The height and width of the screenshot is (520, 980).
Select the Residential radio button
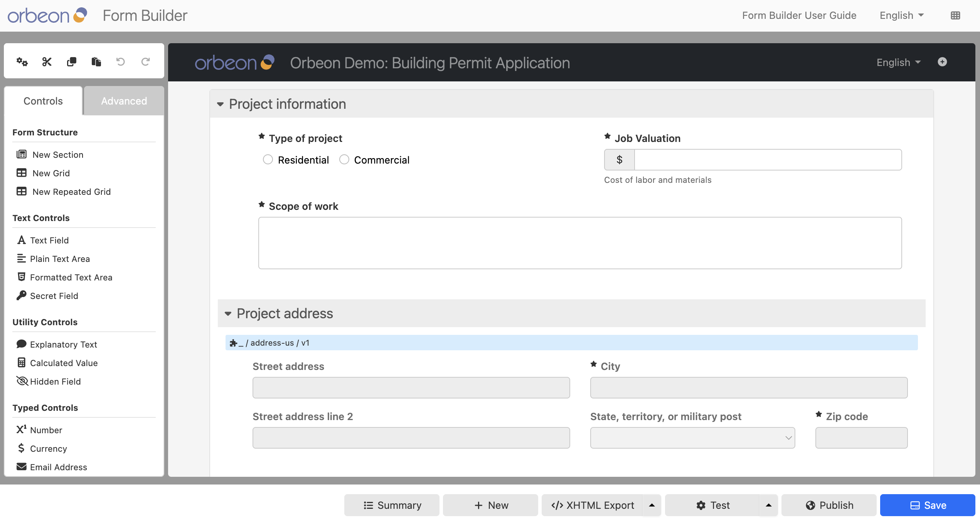pyautogui.click(x=268, y=160)
